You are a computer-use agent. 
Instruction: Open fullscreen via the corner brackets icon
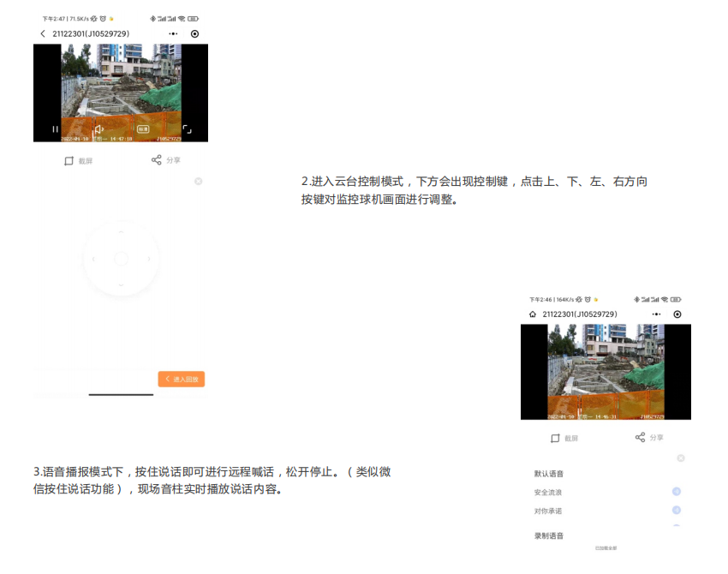coord(187,129)
